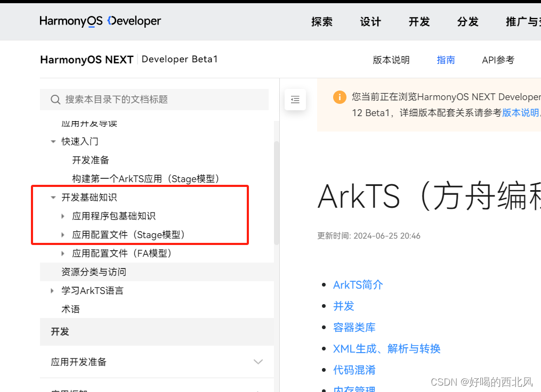The width and height of the screenshot is (541, 392).
Task: Expand 应用配置文件（FA模型） node
Action: pos(63,254)
